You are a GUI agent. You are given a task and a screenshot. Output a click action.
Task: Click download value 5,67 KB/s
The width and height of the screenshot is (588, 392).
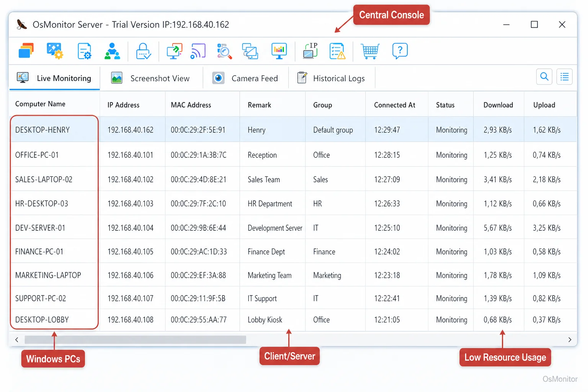(x=498, y=228)
